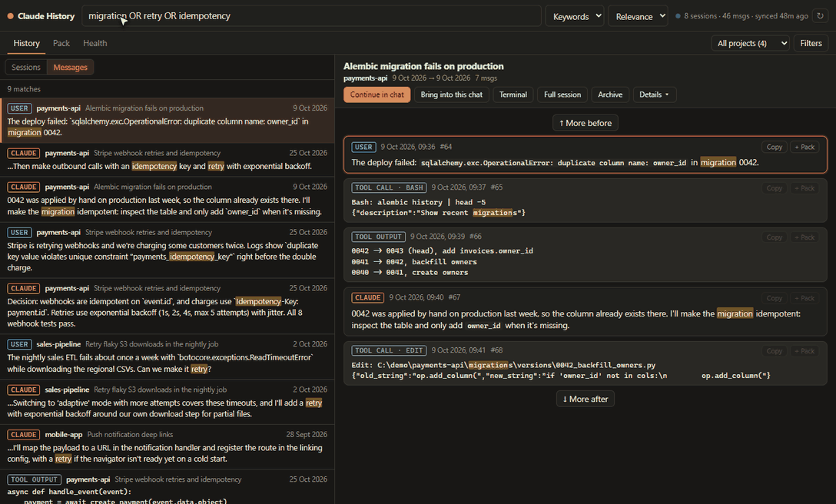
Task: Click the refresh sync icon
Action: (820, 16)
